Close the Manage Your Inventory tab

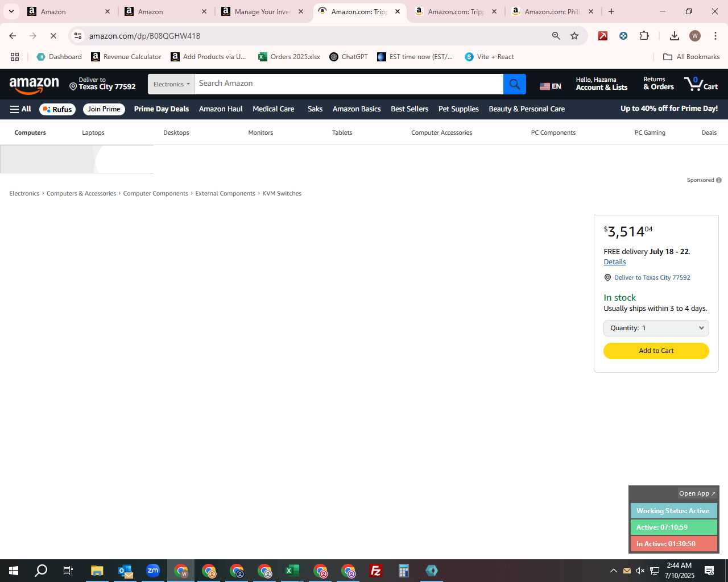click(x=301, y=11)
